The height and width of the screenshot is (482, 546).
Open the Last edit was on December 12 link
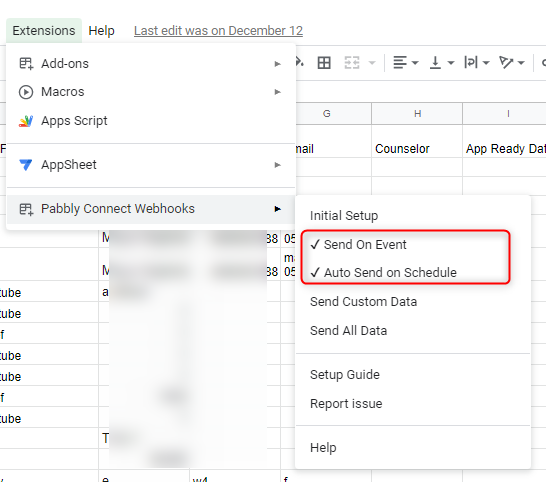coord(218,31)
